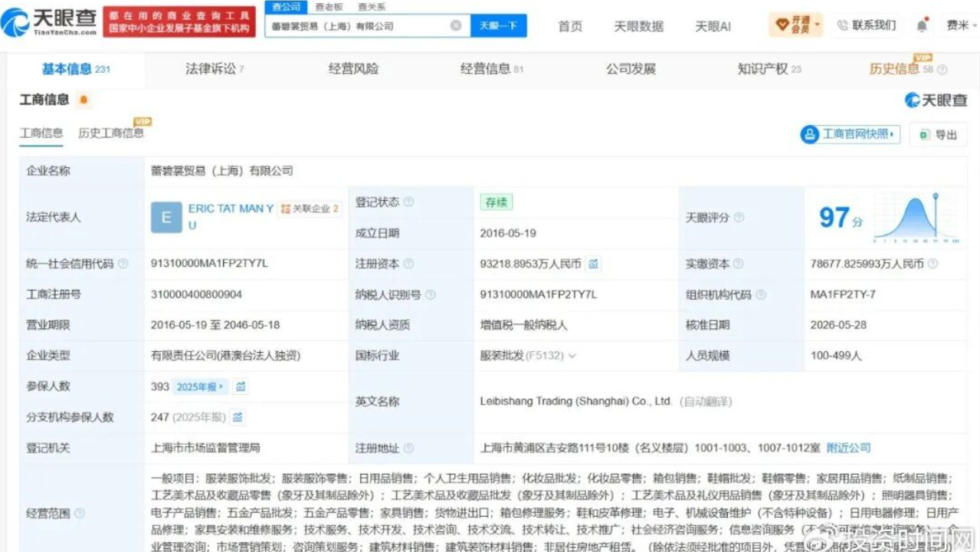Click help icon next to 组织机构代码
The width and height of the screenshot is (980, 552).
click(760, 294)
